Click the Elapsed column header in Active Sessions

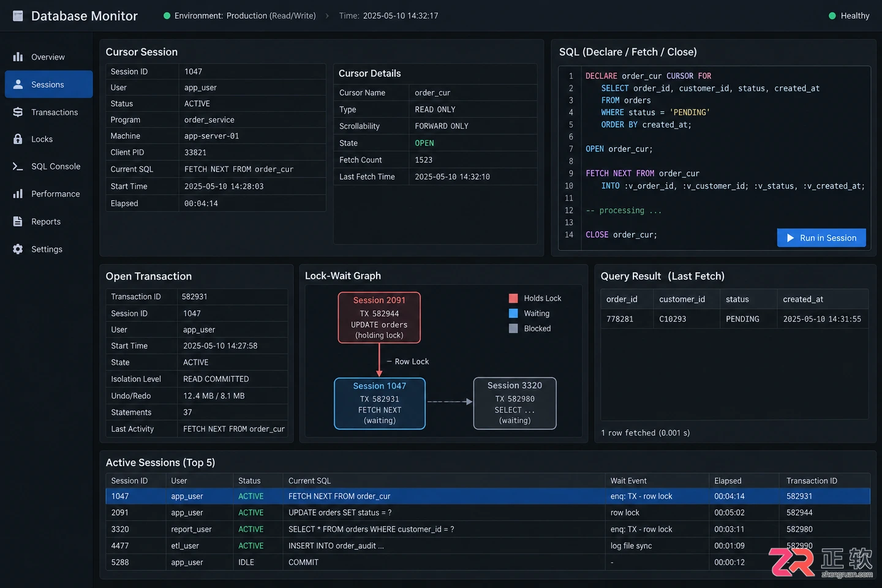[x=728, y=481]
